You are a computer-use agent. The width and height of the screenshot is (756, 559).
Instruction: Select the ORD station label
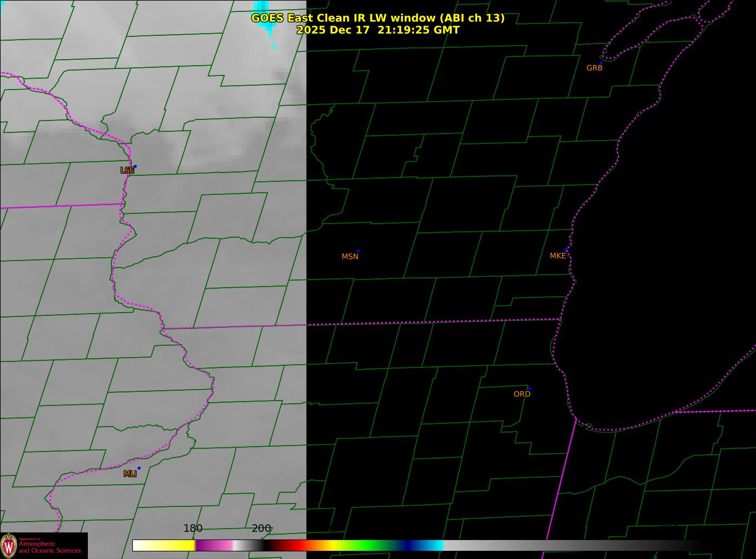[522, 394]
